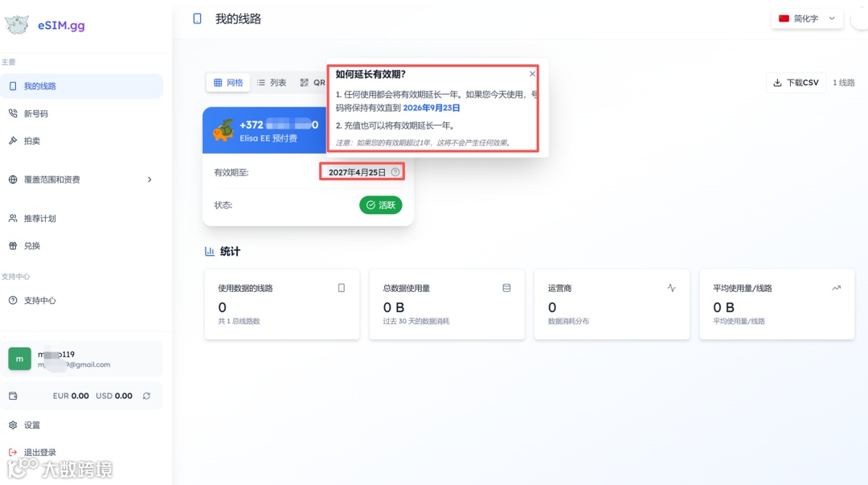Expand 覆盖范围和资费 sidebar section
This screenshot has height=485, width=868.
[x=81, y=179]
